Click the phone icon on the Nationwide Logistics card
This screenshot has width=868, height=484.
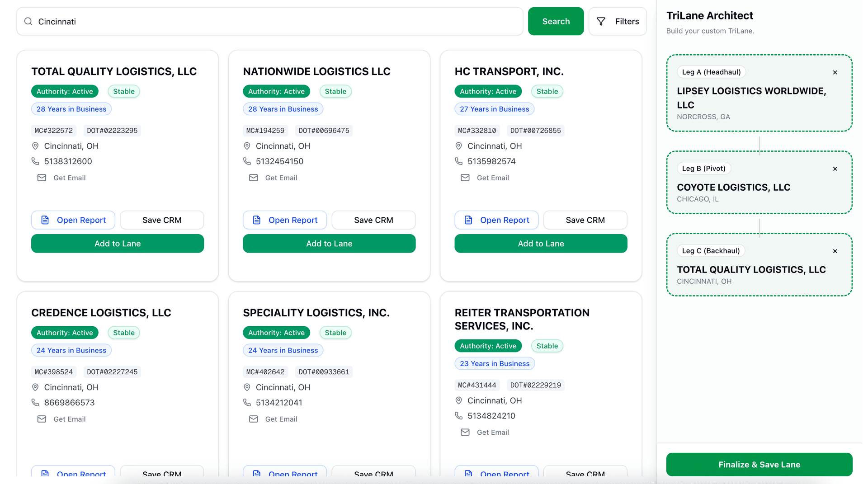click(x=247, y=161)
